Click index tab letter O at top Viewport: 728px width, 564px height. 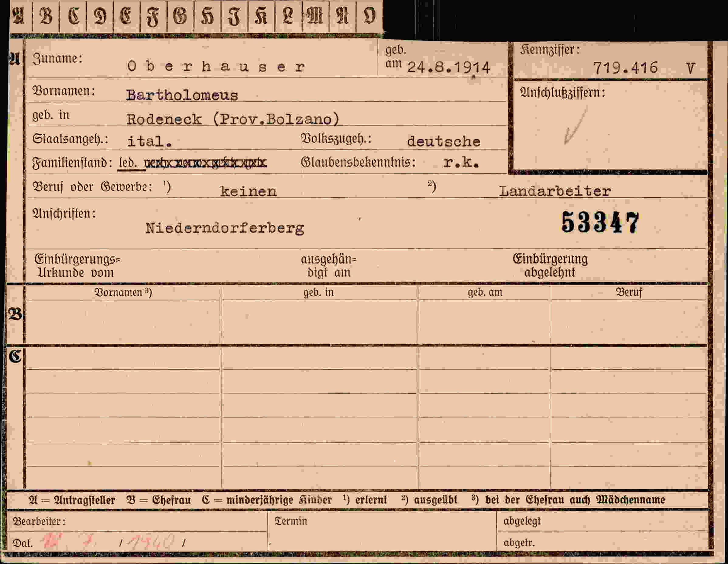[369, 16]
